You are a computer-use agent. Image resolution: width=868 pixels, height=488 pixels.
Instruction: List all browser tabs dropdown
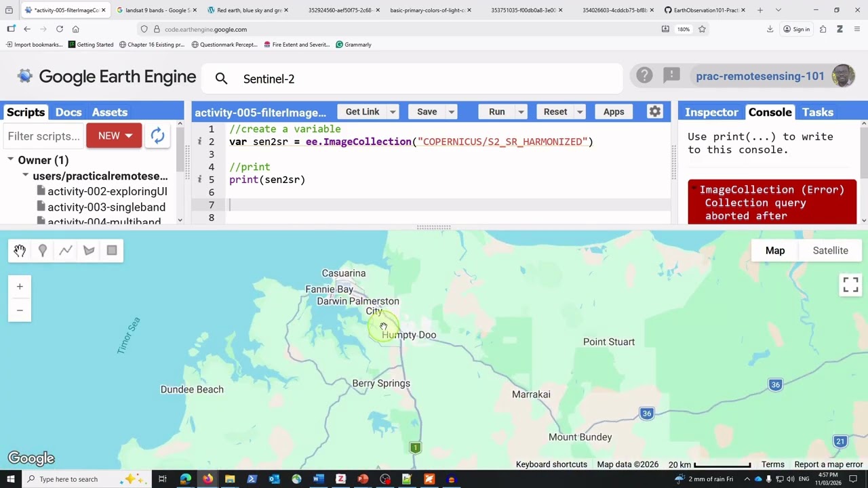tap(778, 10)
